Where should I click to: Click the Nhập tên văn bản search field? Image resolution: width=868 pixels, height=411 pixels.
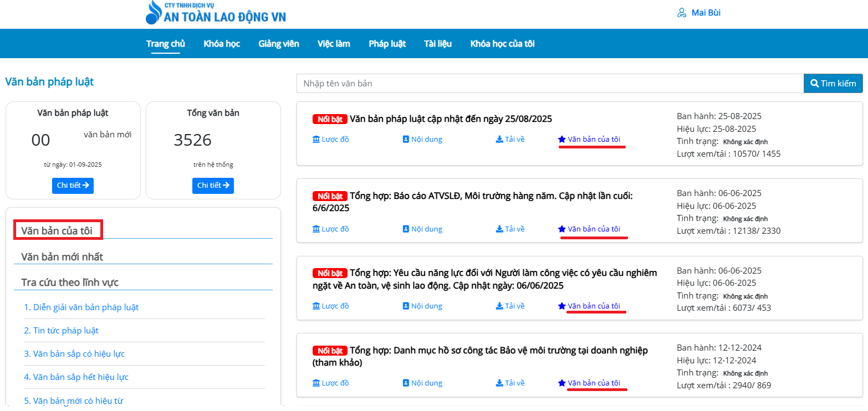(549, 84)
